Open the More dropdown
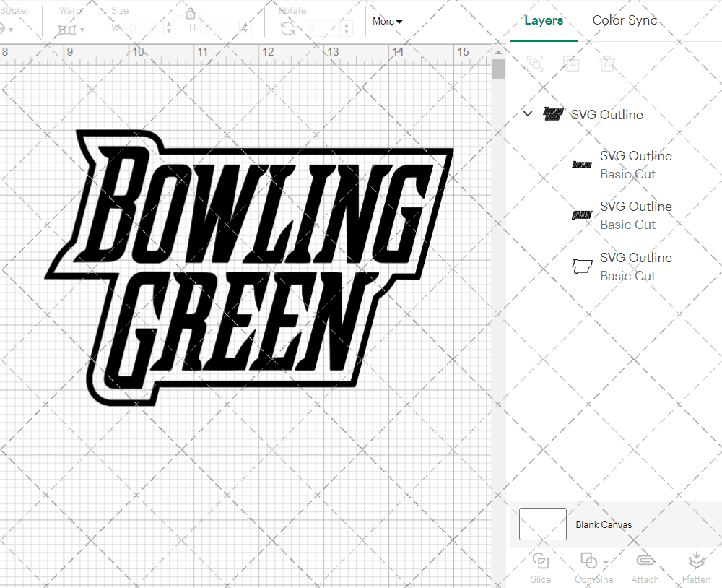 pos(387,22)
